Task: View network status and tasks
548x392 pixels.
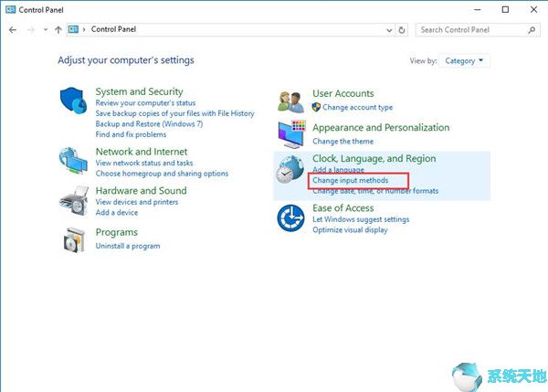Action: (x=144, y=163)
